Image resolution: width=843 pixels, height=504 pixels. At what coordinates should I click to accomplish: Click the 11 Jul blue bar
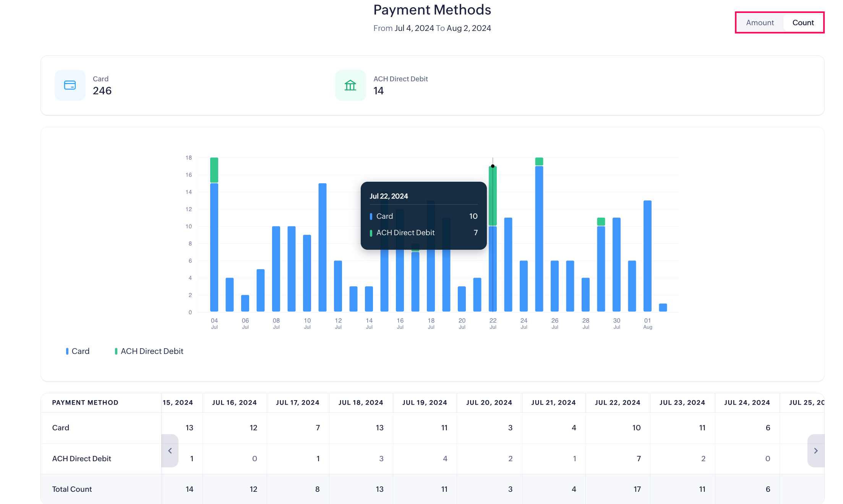click(322, 247)
